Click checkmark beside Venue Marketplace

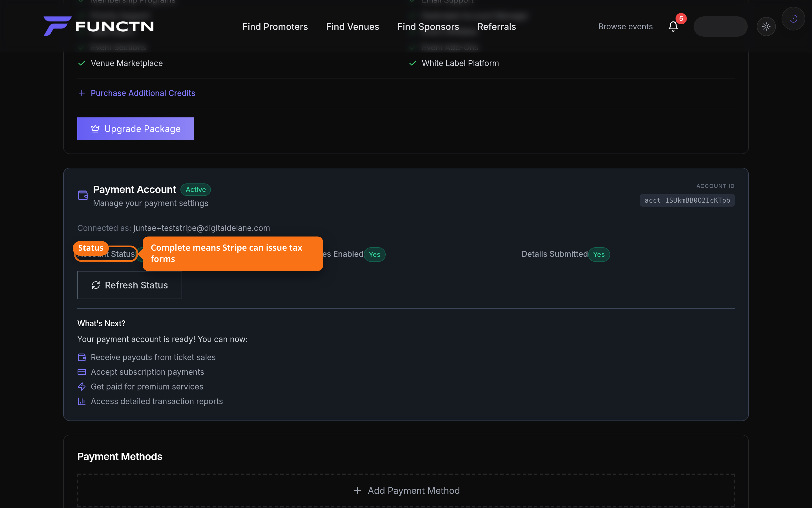coord(81,63)
